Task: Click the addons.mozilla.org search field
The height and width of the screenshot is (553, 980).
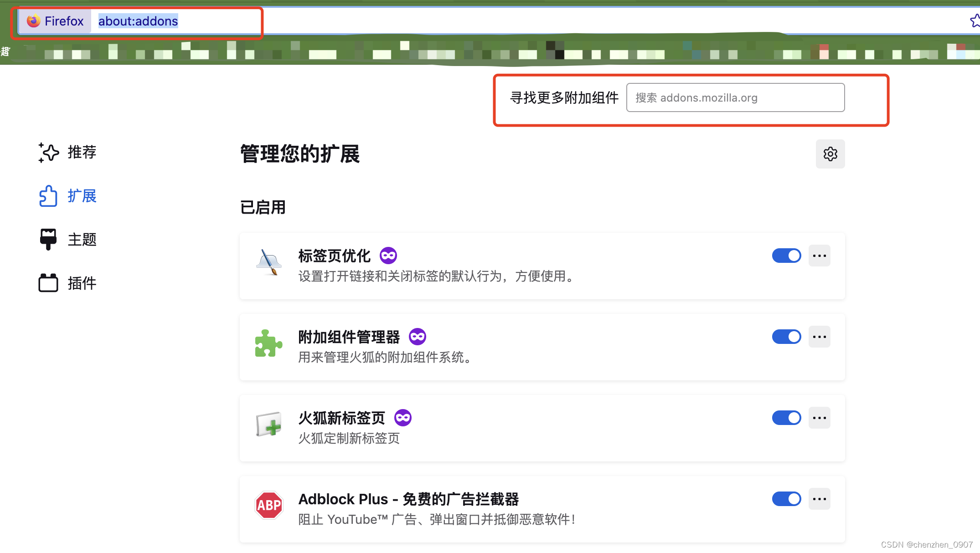Action: coord(735,97)
